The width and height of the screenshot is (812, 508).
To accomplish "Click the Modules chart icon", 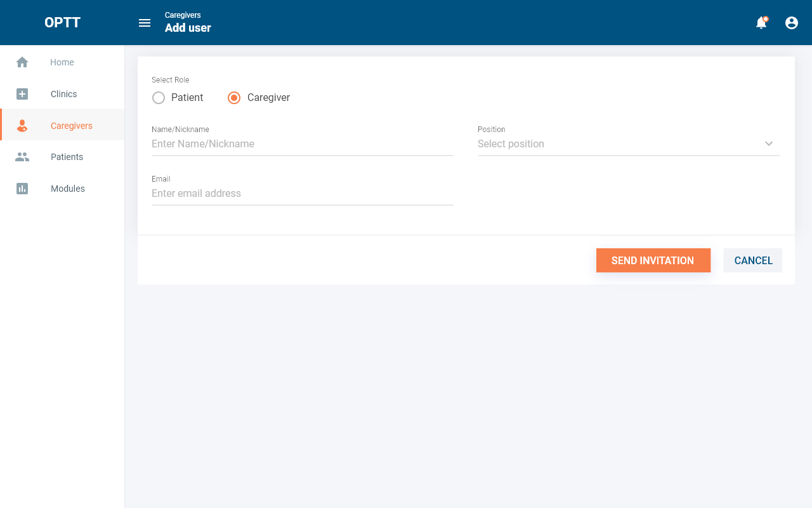I will coord(22,189).
